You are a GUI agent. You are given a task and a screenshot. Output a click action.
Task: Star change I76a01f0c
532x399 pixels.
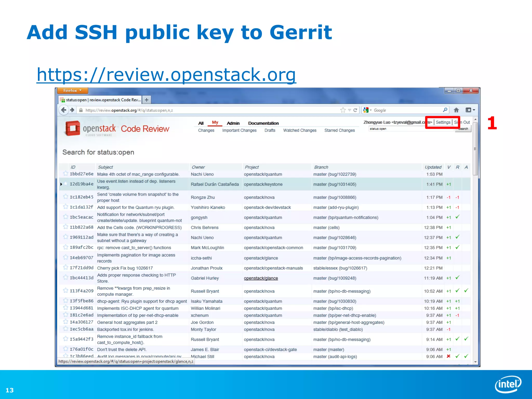[66, 349]
